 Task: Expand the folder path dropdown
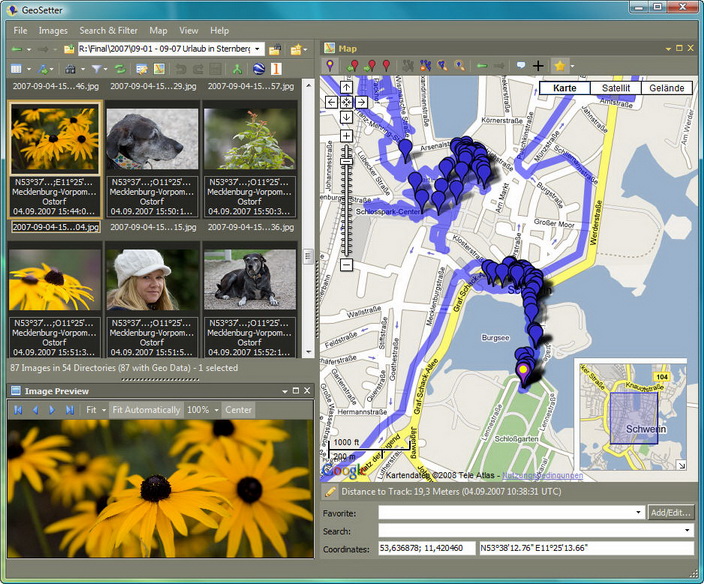(x=258, y=48)
